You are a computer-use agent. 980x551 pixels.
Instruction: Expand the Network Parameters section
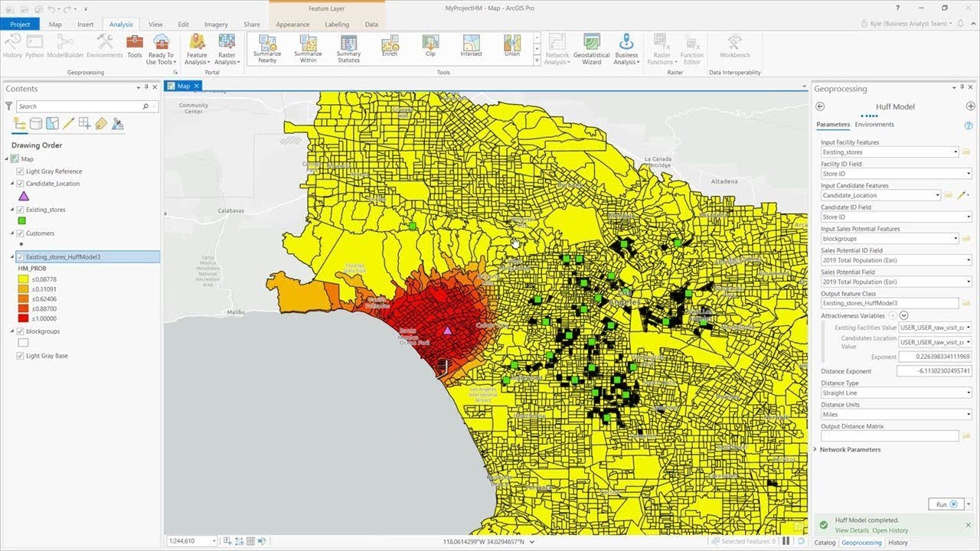pyautogui.click(x=815, y=449)
